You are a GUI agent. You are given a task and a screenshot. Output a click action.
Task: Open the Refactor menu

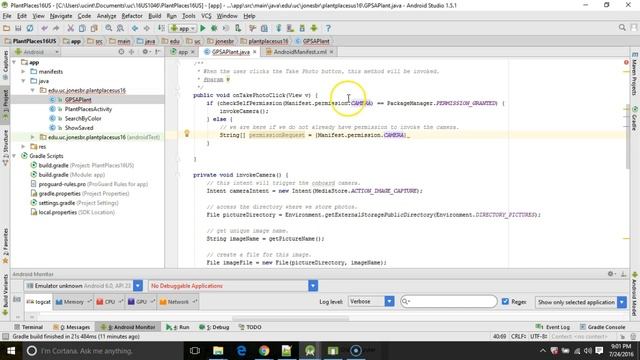click(x=132, y=16)
